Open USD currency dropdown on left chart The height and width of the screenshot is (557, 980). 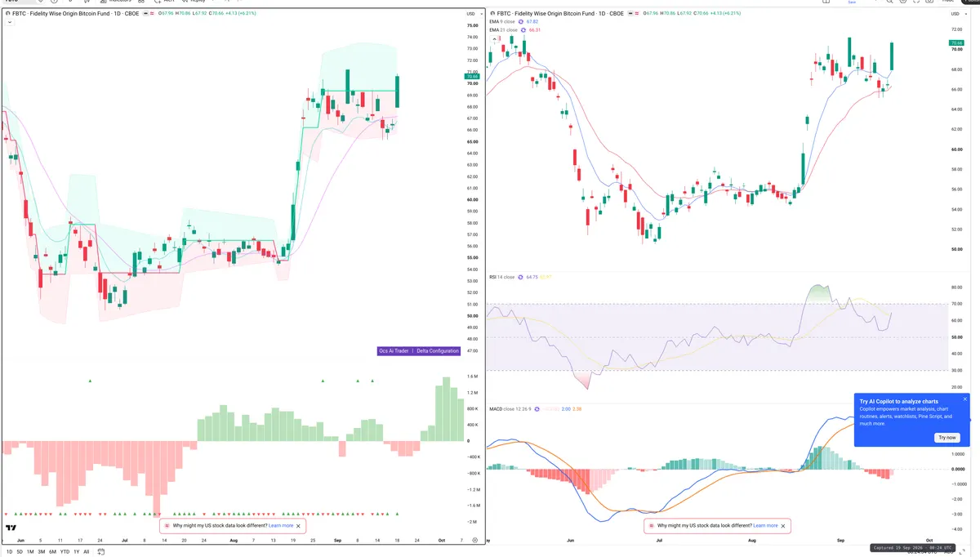tap(472, 14)
